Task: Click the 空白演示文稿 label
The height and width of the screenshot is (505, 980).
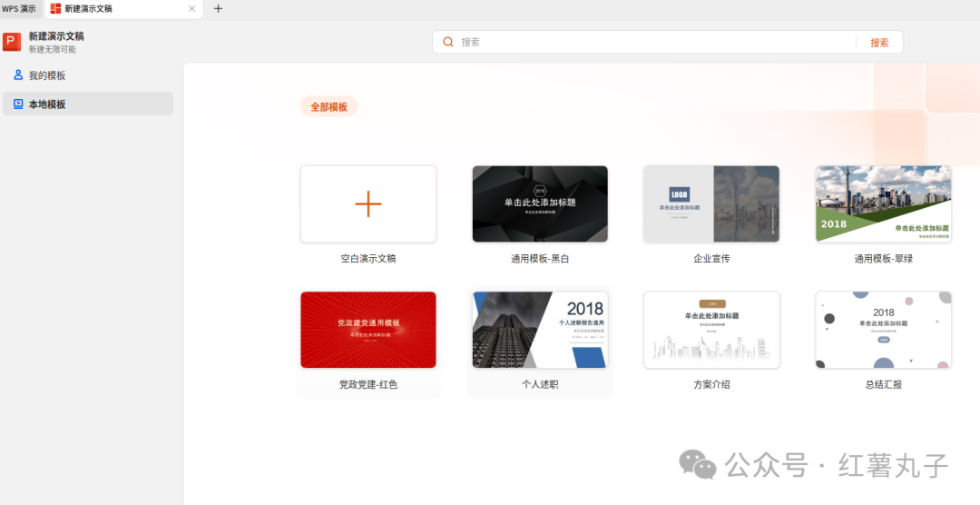Action: click(x=368, y=259)
